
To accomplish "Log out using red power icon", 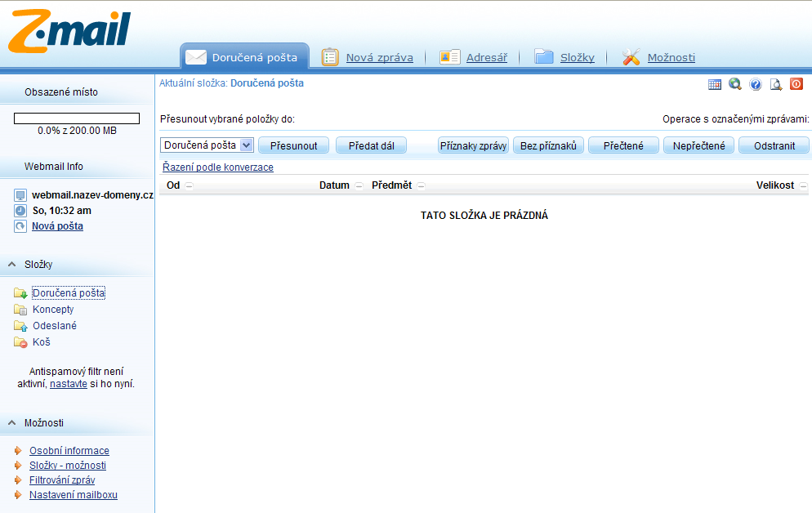I will (x=796, y=84).
